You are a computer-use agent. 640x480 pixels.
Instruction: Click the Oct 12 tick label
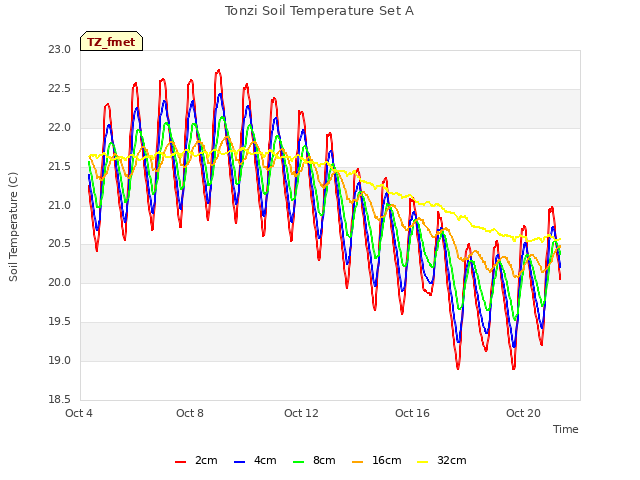[x=301, y=413]
